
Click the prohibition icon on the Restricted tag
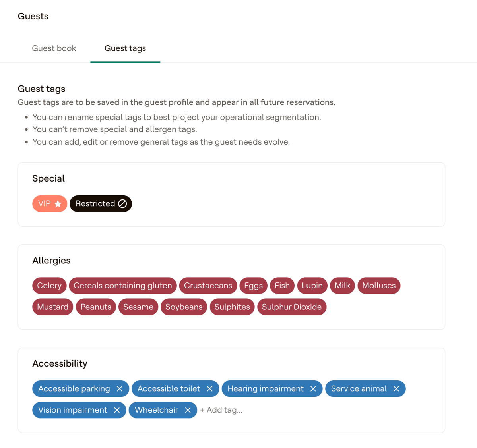click(x=122, y=204)
